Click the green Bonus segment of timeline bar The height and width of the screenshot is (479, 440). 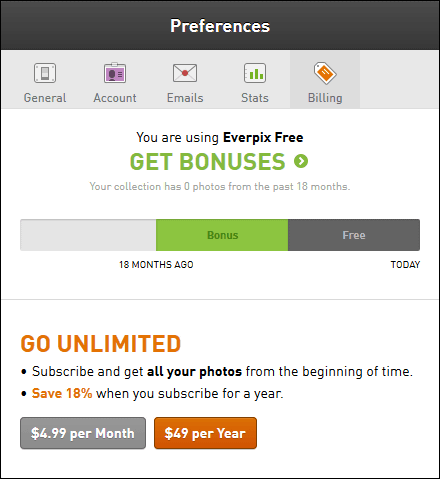pyautogui.click(x=222, y=235)
